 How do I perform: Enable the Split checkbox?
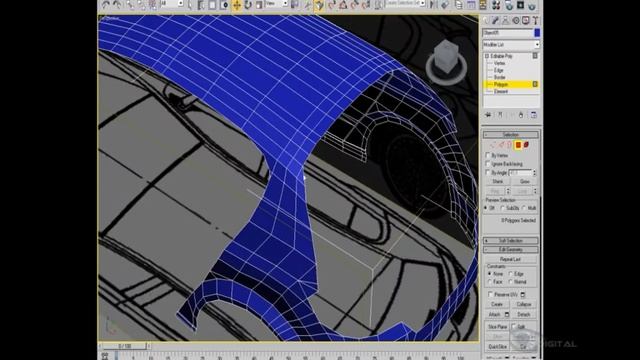pos(514,327)
